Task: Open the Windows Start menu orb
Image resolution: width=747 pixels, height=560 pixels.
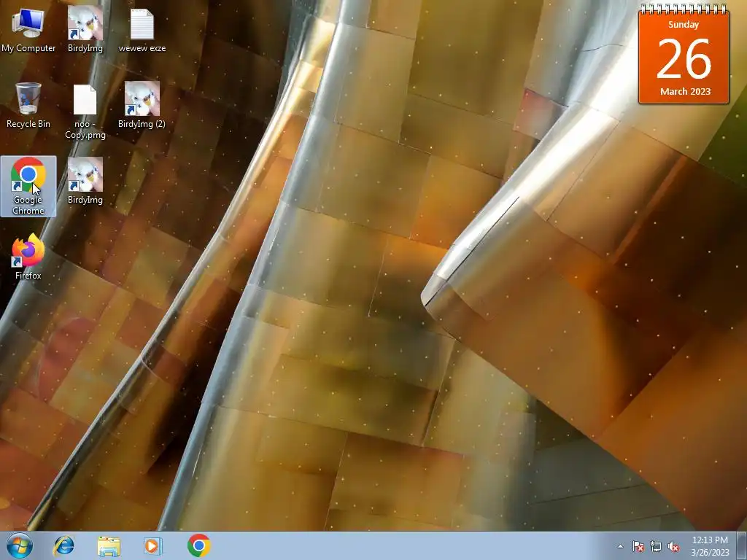Action: coord(20,545)
